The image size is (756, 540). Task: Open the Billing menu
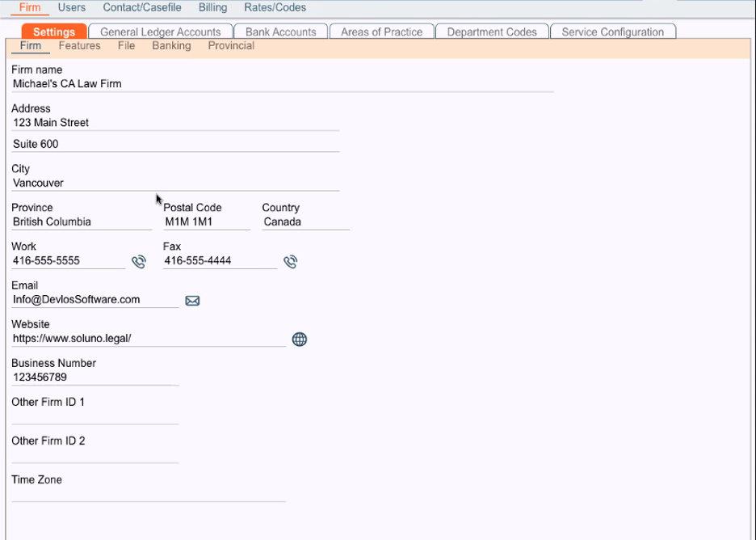point(212,8)
